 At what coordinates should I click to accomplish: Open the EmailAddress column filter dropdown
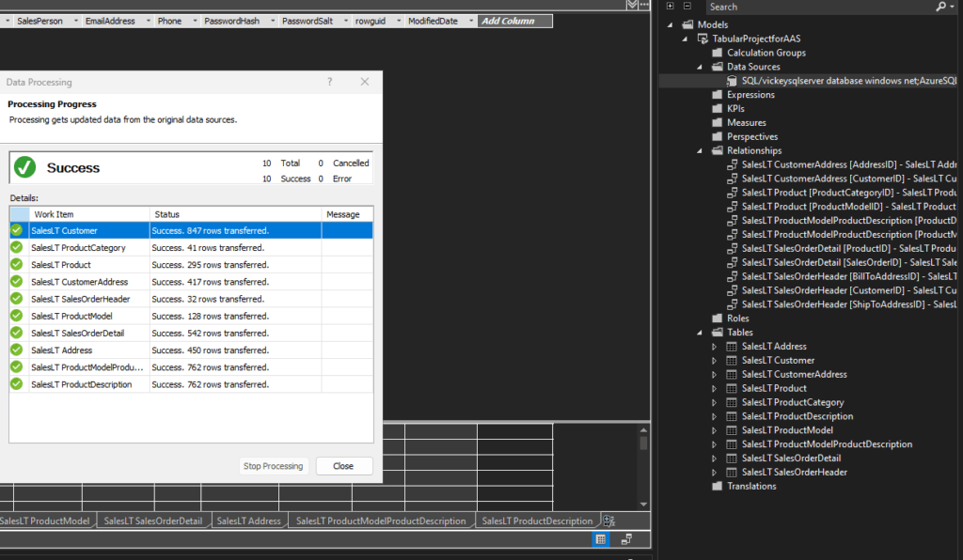point(148,21)
